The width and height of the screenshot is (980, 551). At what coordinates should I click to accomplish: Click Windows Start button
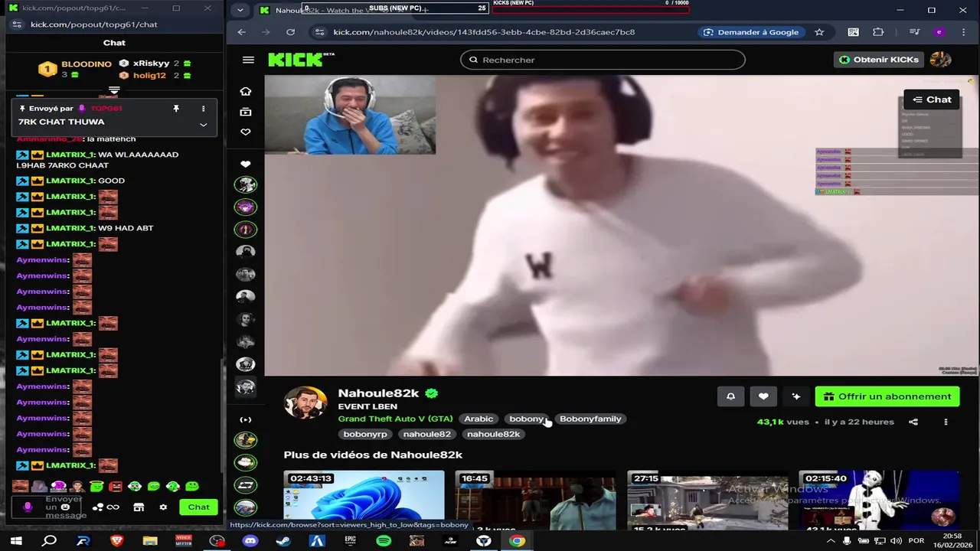[x=15, y=541]
